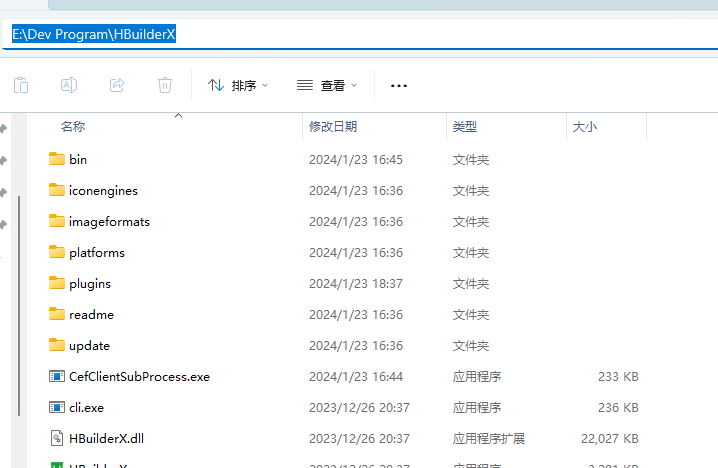
Task: Click the readme folder name
Action: click(91, 315)
